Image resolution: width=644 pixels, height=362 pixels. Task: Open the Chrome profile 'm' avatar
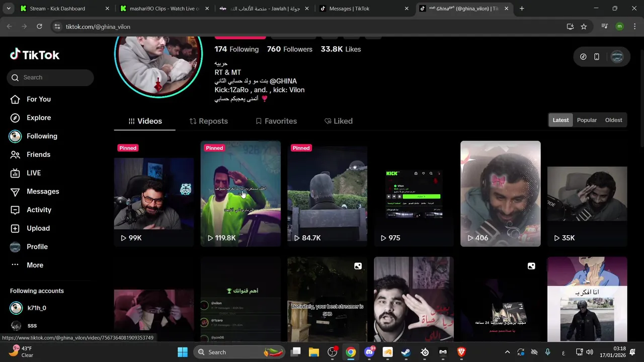pyautogui.click(x=619, y=27)
